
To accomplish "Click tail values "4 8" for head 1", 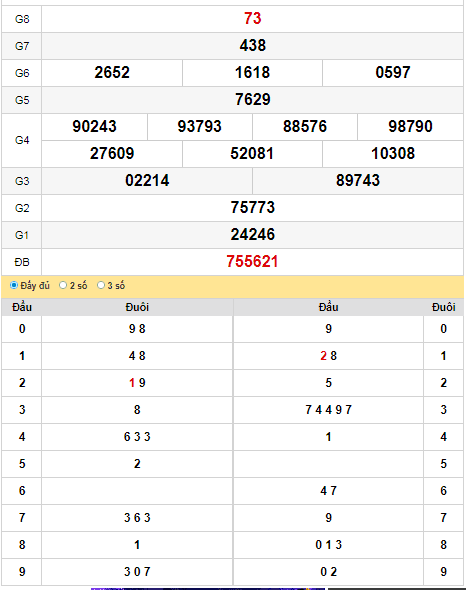I will click(x=137, y=356).
